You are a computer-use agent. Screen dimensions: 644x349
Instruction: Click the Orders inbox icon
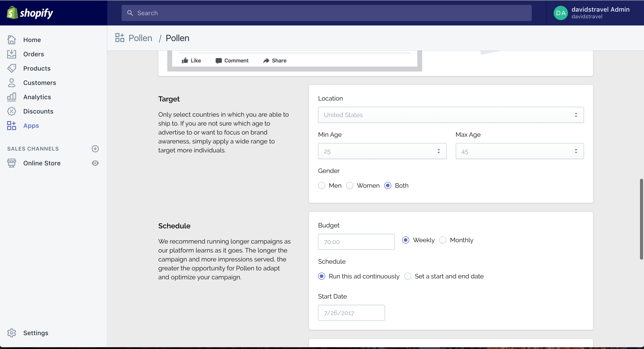(x=11, y=54)
